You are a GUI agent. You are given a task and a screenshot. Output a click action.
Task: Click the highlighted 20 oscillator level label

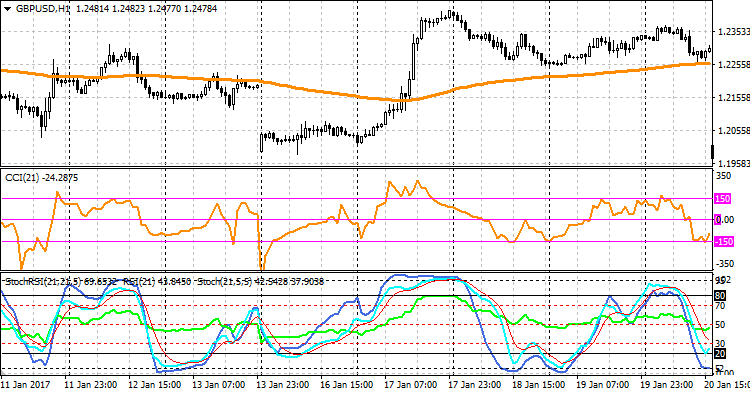pos(720,354)
